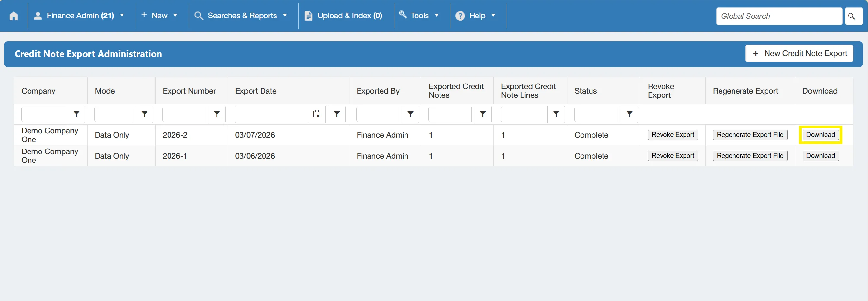Image resolution: width=868 pixels, height=301 pixels.
Task: Revoke Export for export 2026-1
Action: [673, 156]
